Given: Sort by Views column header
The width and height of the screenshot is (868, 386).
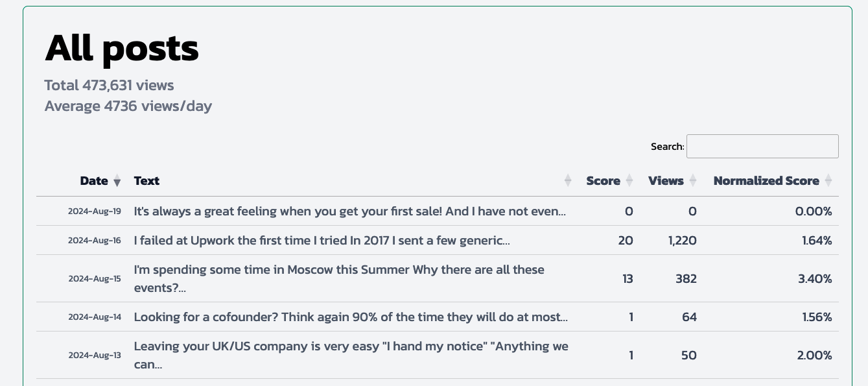Looking at the screenshot, I should click(666, 181).
